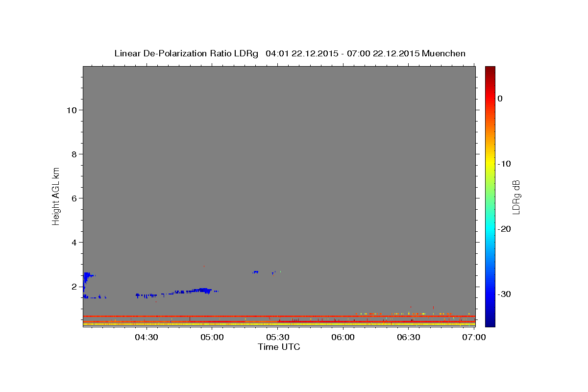Click the 'Time UTC' axis label

279,347
